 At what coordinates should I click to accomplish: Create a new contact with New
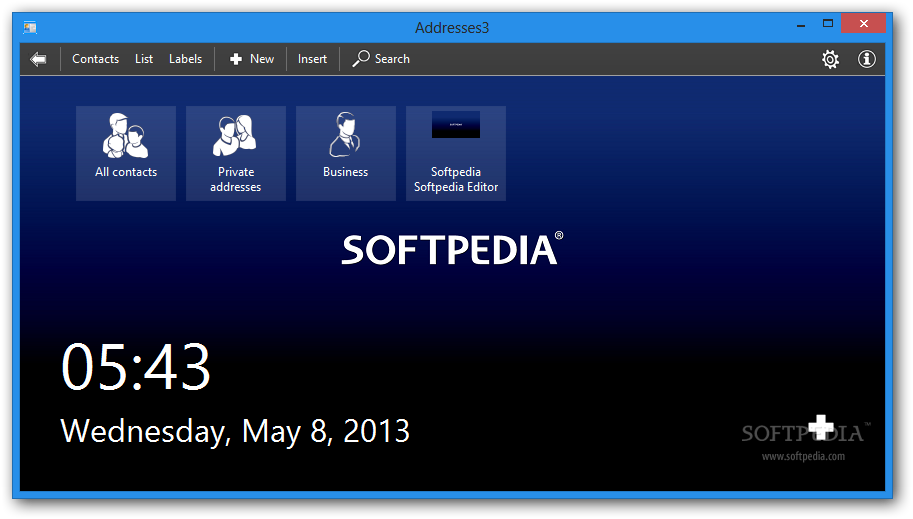pyautogui.click(x=252, y=59)
